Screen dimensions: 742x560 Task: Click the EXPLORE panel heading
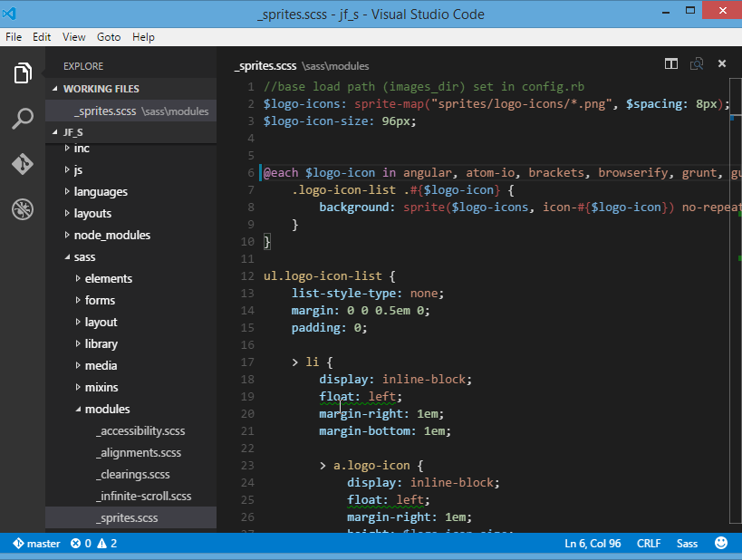83,66
